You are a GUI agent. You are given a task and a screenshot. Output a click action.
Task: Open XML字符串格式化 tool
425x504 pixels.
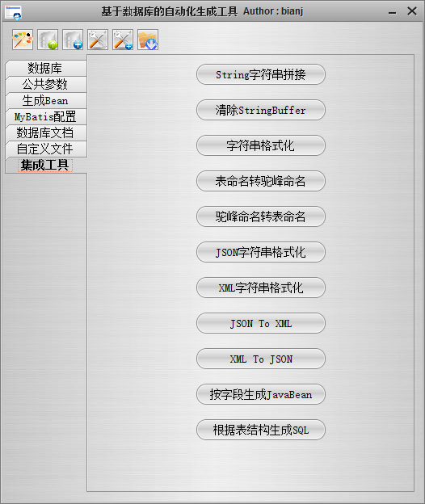click(261, 288)
